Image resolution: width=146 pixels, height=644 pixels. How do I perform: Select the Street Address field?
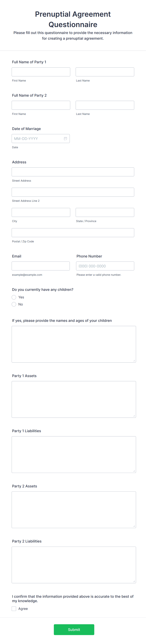[x=73, y=172]
